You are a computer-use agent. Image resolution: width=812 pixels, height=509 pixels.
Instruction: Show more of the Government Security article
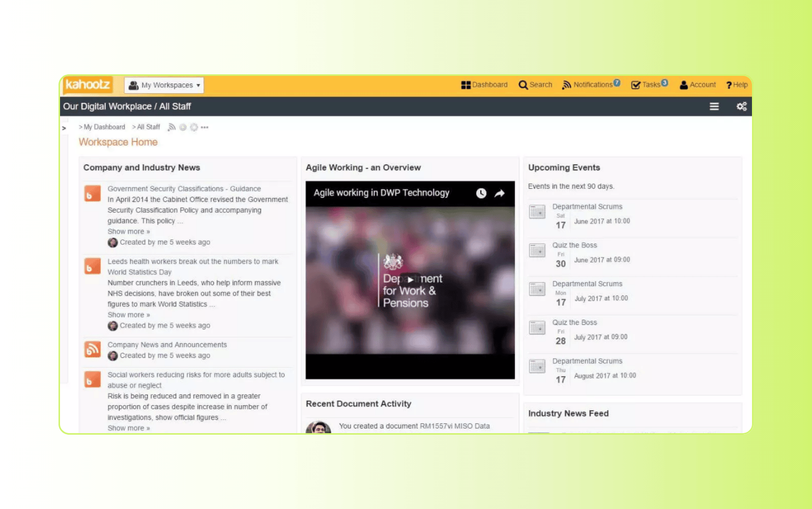129,232
